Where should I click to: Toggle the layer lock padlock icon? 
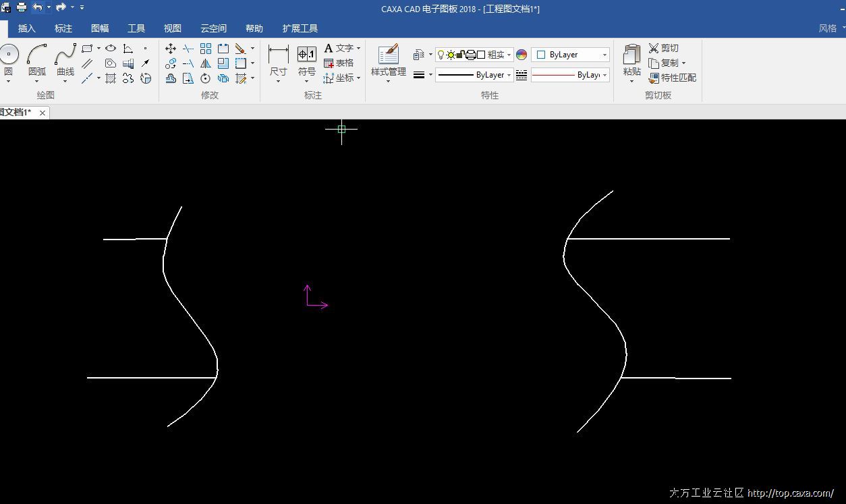461,55
